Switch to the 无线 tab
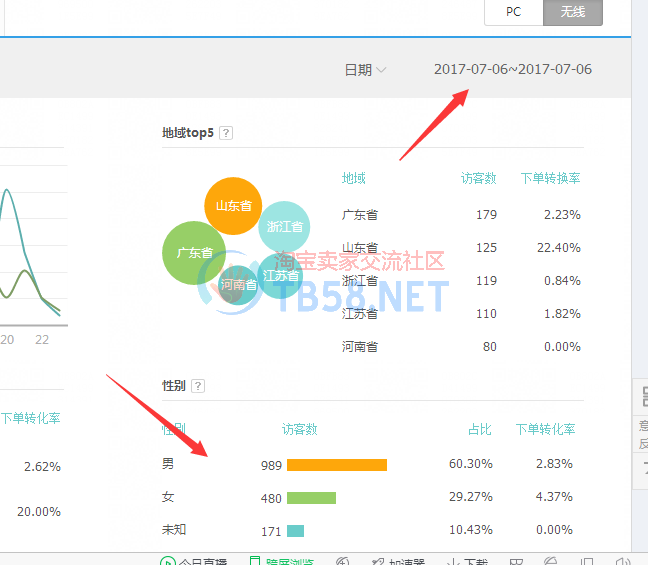 573,12
